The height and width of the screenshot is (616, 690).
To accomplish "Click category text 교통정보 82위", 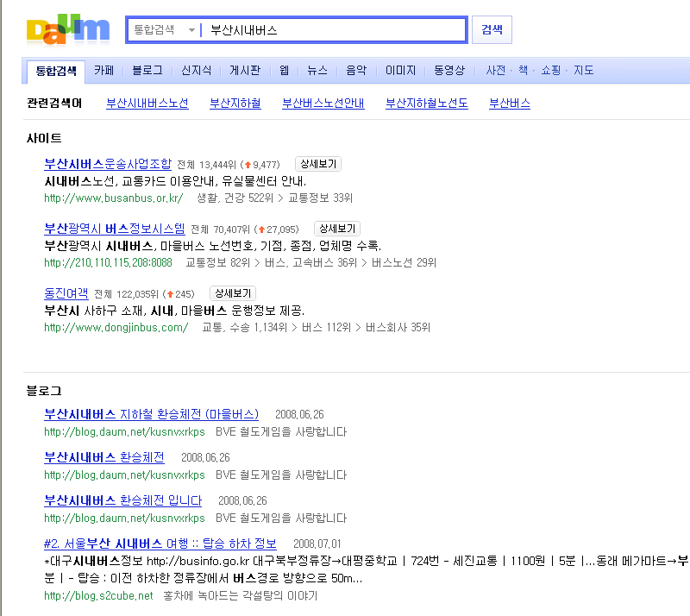I will pos(218,263).
